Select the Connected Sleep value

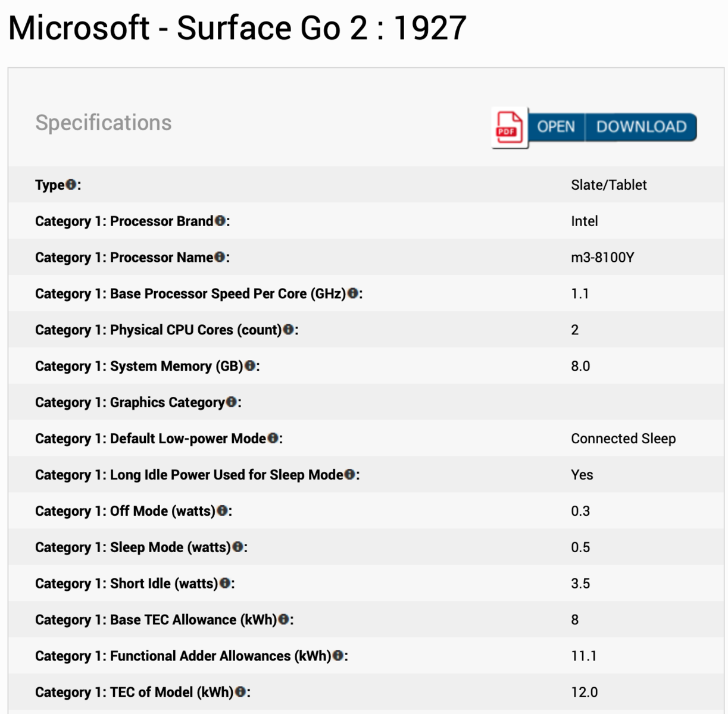[623, 439]
